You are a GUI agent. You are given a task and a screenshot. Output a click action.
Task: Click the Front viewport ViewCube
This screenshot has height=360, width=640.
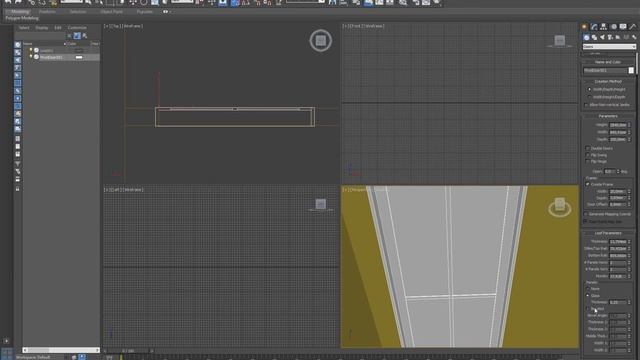(560, 41)
